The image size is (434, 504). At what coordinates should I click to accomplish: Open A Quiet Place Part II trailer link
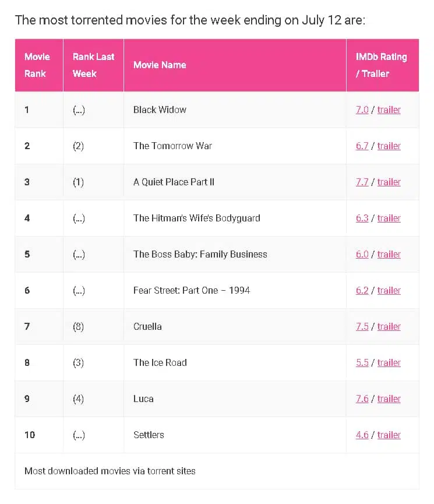point(389,182)
